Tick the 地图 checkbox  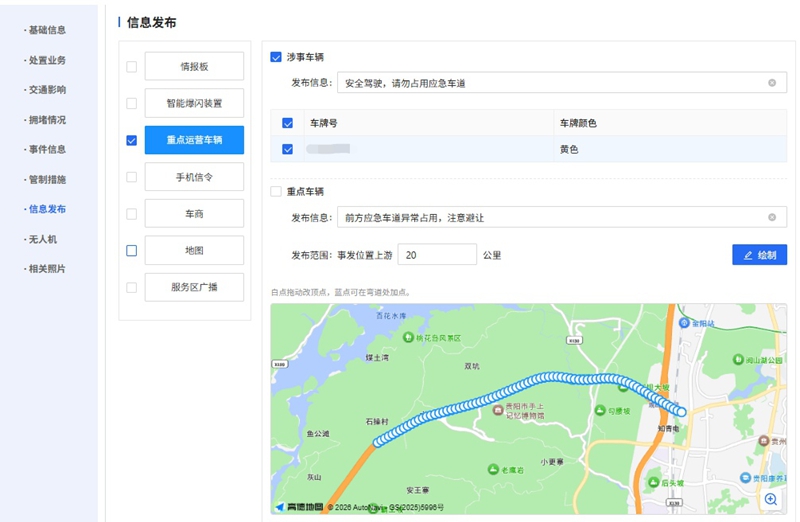[132, 251]
